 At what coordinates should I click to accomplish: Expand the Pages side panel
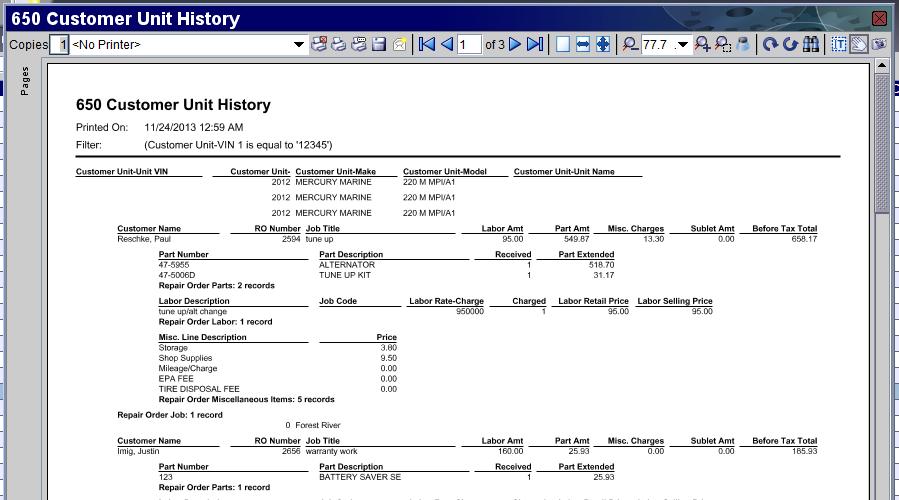[24, 82]
